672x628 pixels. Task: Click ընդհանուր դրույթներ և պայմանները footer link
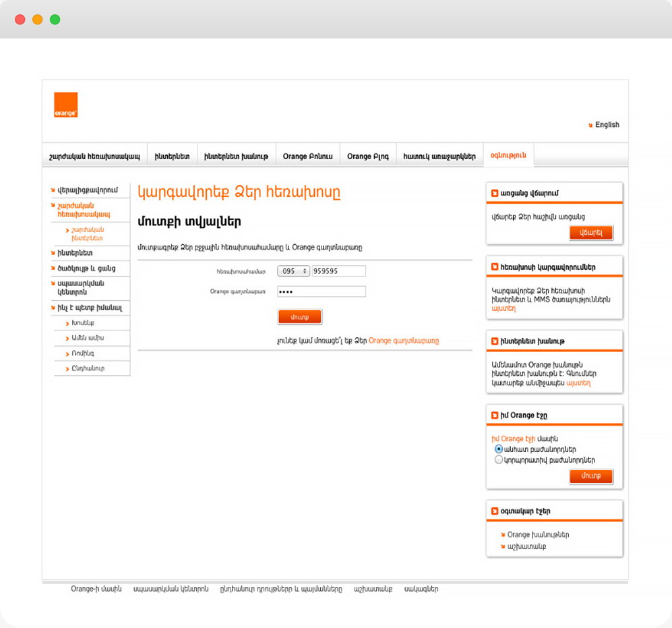(281, 589)
